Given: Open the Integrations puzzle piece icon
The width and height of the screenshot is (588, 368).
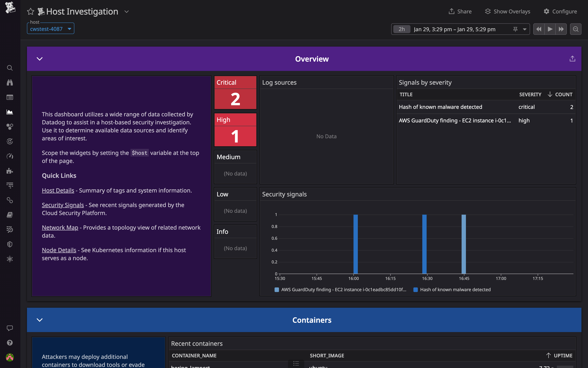Looking at the screenshot, I should 10,171.
